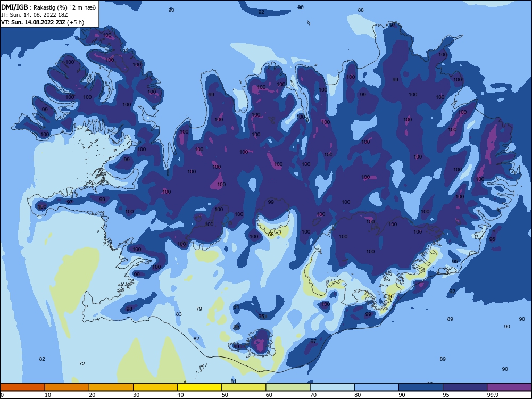This screenshot has width=532, height=399.
Task: Select the 'IT: Sun. 14. 08. 2022 18Z' line
Action: 34,15
